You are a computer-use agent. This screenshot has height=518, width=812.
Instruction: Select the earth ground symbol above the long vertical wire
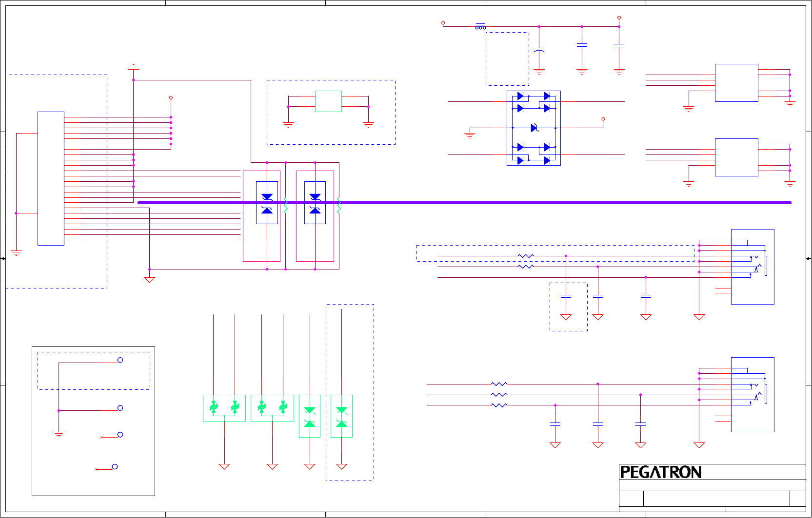point(133,67)
